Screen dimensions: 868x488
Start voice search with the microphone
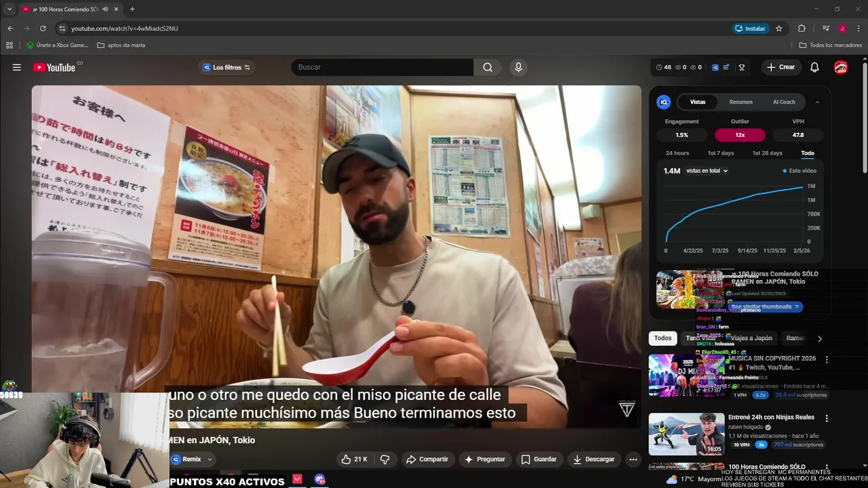(x=518, y=67)
